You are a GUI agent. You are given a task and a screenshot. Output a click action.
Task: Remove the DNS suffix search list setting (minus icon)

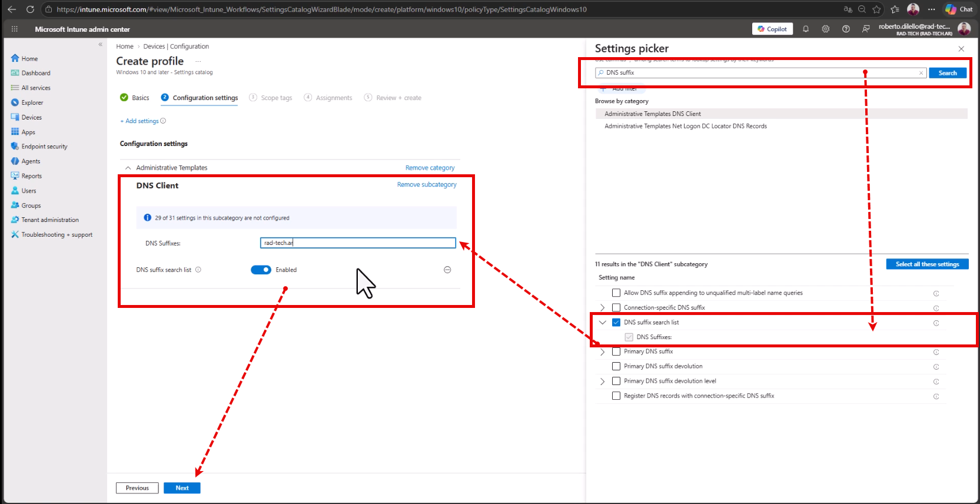click(x=447, y=270)
